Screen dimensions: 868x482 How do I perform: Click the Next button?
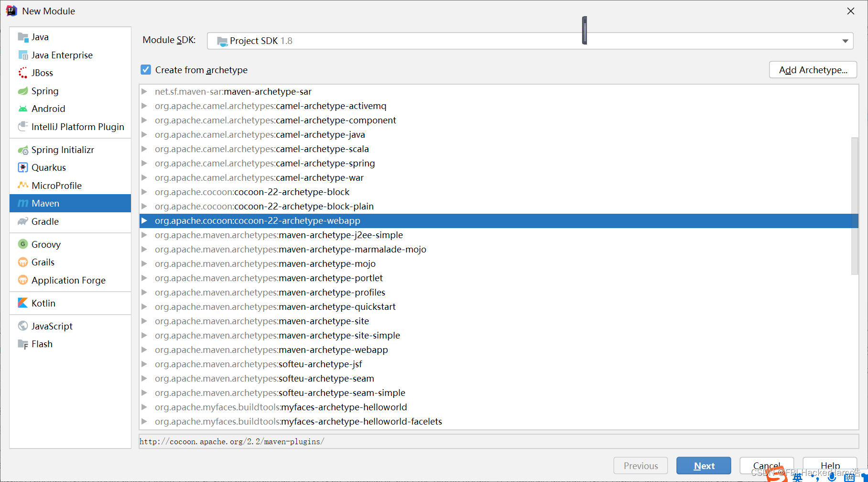click(704, 466)
